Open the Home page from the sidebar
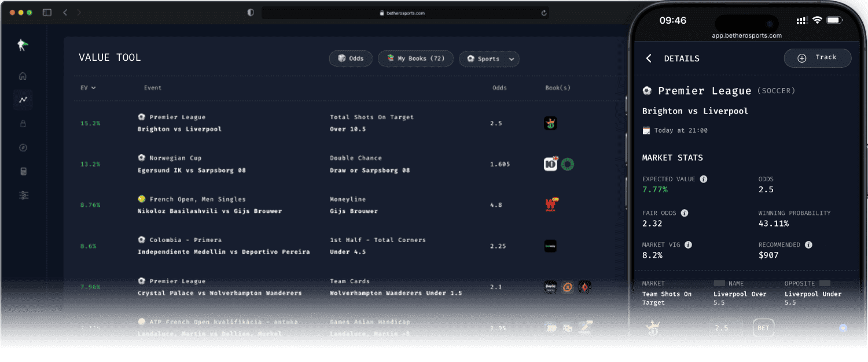Screen dimensions: 868x362 (23, 76)
